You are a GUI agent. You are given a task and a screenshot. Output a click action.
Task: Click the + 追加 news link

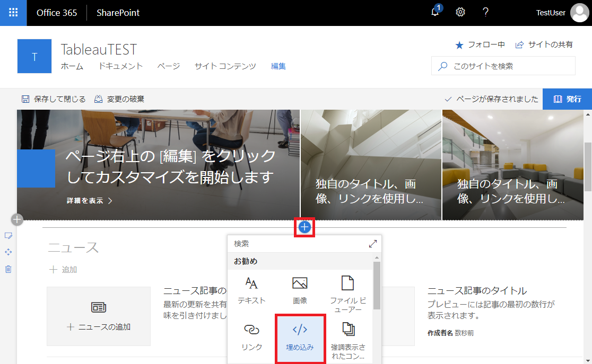63,270
